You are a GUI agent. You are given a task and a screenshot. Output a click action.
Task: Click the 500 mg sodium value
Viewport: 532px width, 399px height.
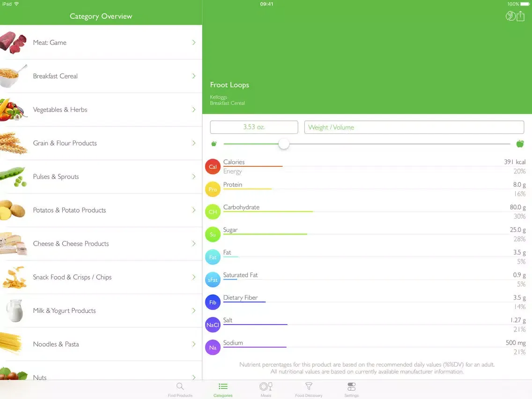coord(516,343)
